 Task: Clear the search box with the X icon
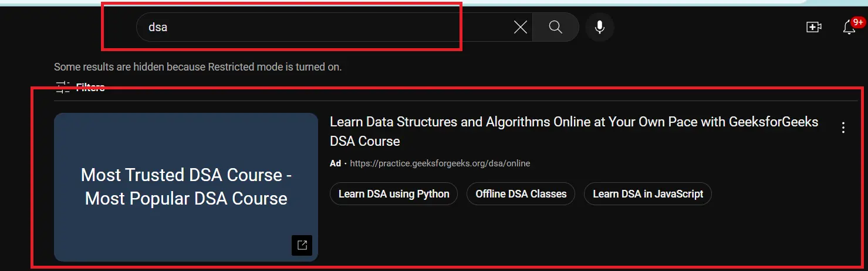(520, 27)
